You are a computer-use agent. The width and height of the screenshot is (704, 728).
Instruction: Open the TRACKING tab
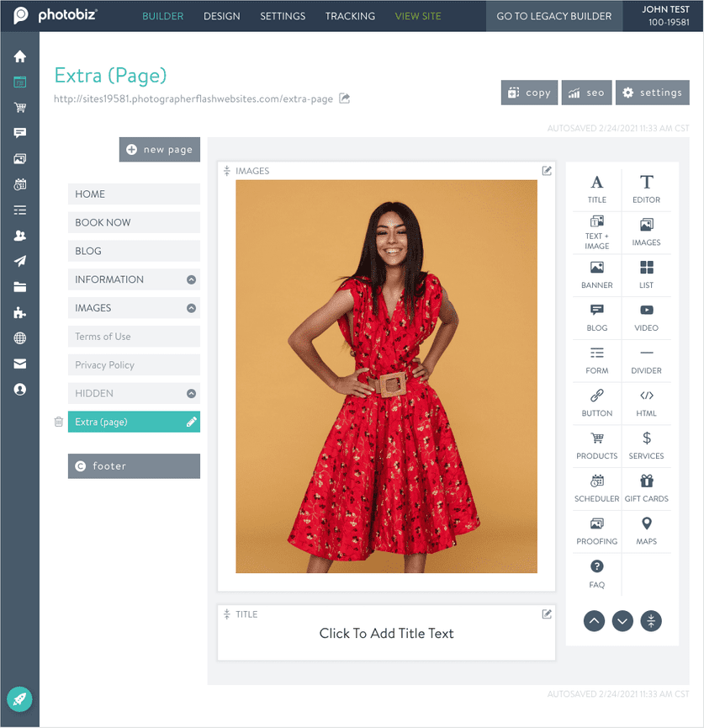click(x=350, y=16)
